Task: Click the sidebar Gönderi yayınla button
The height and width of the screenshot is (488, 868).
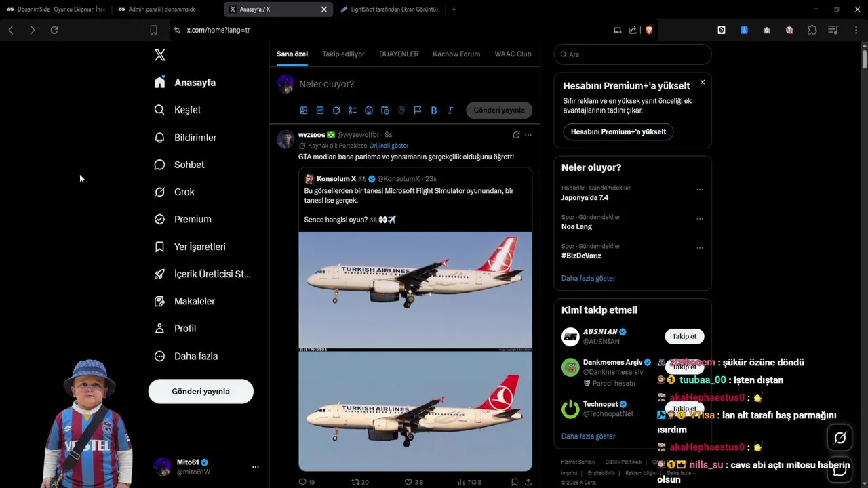Action: coord(201,391)
